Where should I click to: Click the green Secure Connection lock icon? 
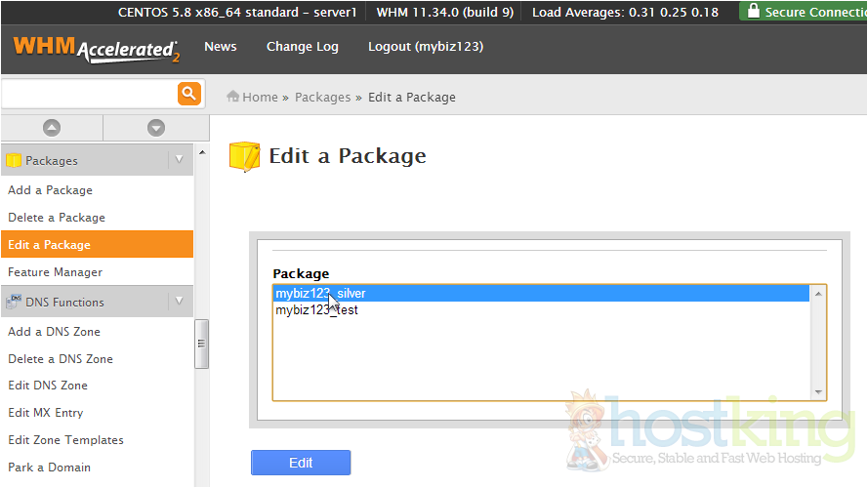(x=752, y=12)
